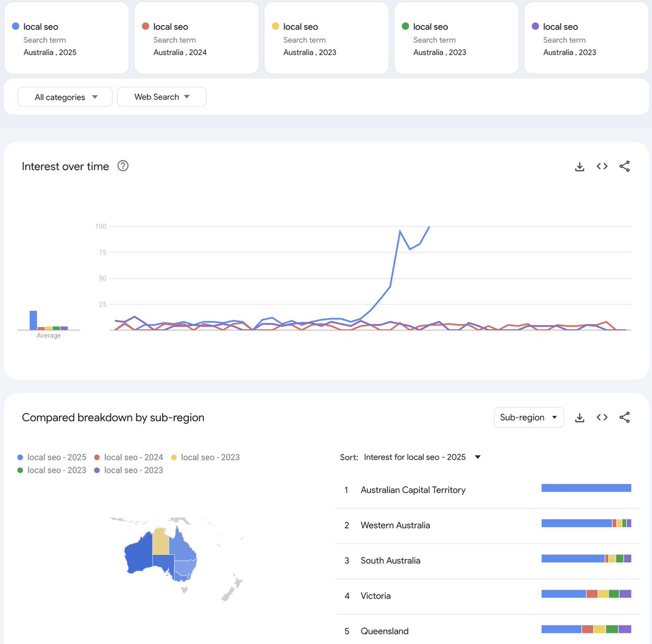Download Interest over time data
The height and width of the screenshot is (644, 652).
coord(580,167)
